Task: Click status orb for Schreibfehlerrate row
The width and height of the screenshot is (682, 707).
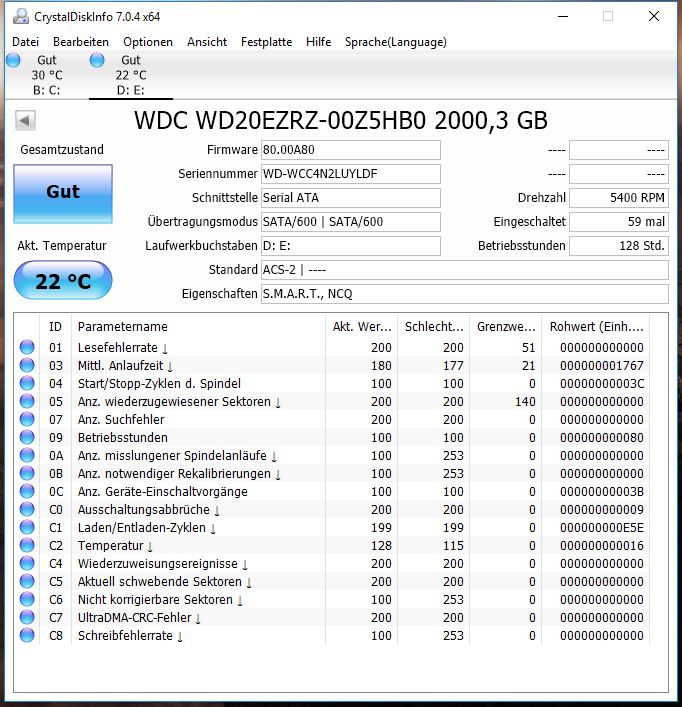Action: pos(27,635)
